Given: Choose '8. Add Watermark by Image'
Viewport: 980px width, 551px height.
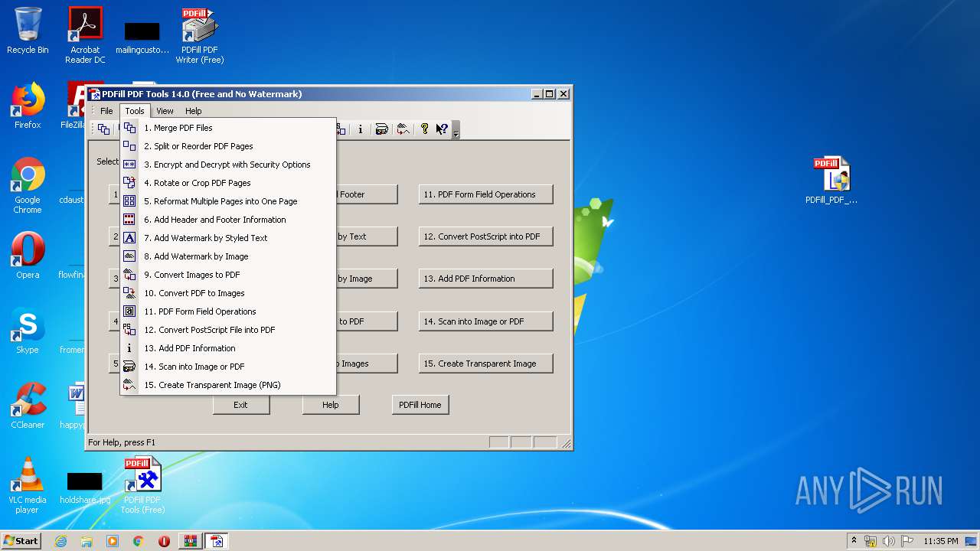Looking at the screenshot, I should pos(228,256).
